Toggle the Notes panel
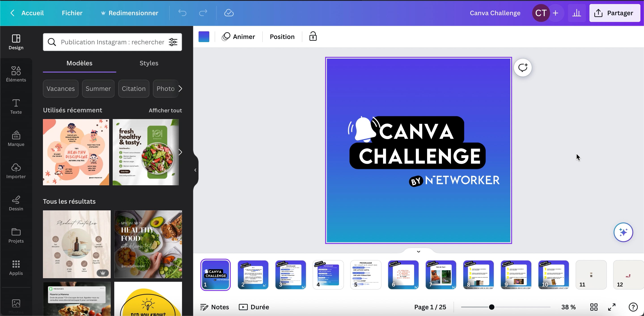 [214, 307]
